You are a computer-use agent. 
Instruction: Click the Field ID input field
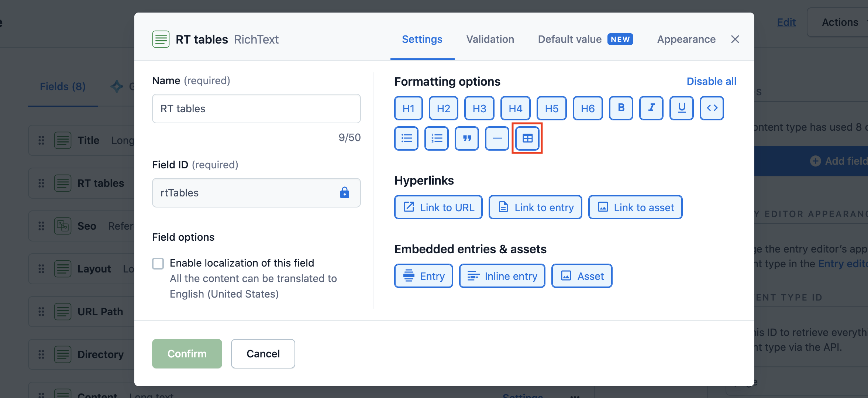pyautogui.click(x=256, y=193)
